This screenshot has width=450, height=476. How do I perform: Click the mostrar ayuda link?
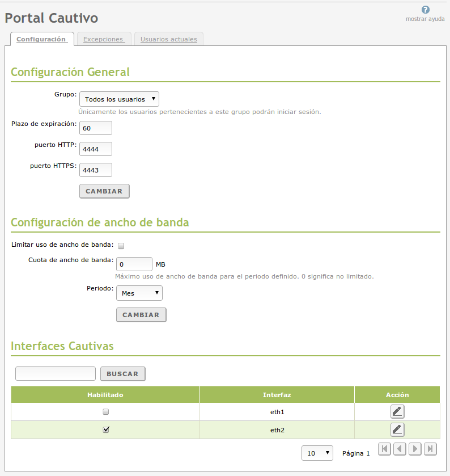425,19
